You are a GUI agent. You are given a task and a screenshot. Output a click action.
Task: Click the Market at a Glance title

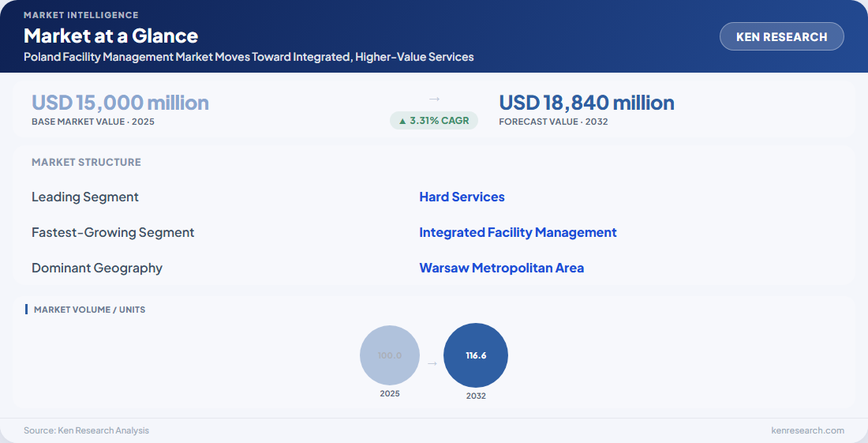pos(110,36)
